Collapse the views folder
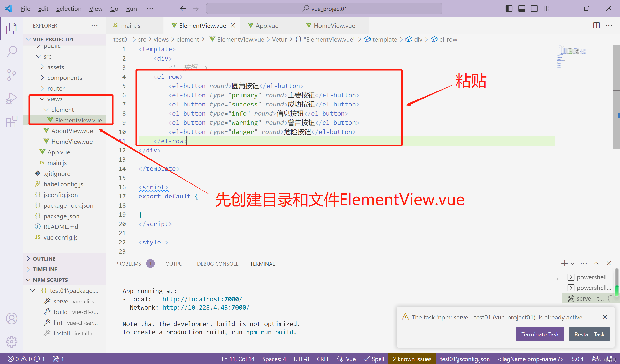The image size is (620, 364). (64, 99)
